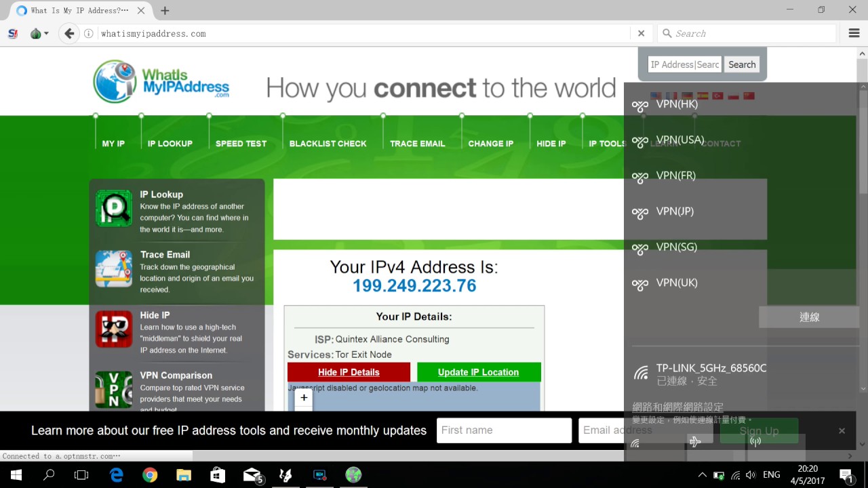
Task: Open the MY IP nav item
Action: point(113,144)
